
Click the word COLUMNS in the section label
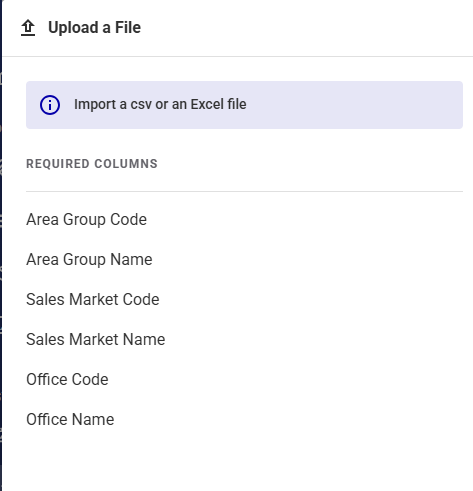(126, 164)
